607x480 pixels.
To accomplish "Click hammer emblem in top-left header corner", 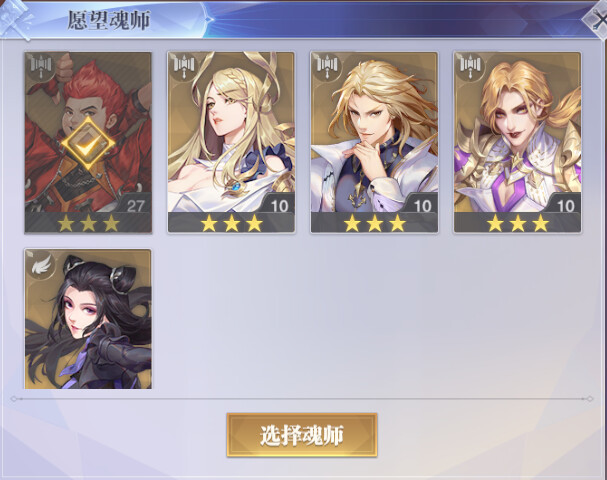I will click(x=15, y=19).
